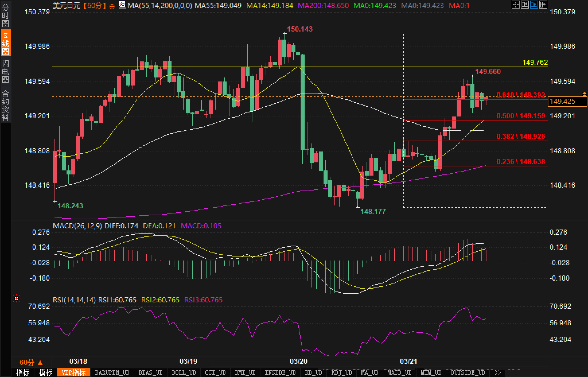Image resolution: width=588 pixels, height=377 pixels.
Task: Open the 合约资料 side tab
Action: point(5,106)
